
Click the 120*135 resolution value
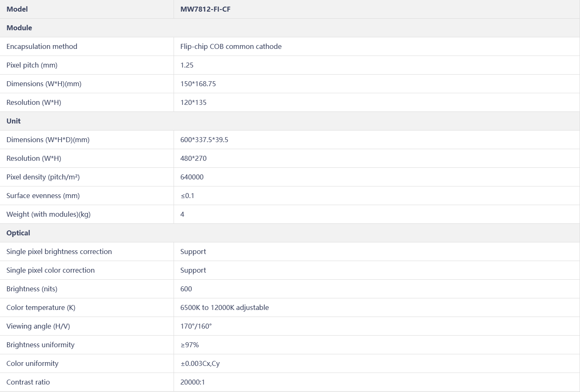[193, 102]
